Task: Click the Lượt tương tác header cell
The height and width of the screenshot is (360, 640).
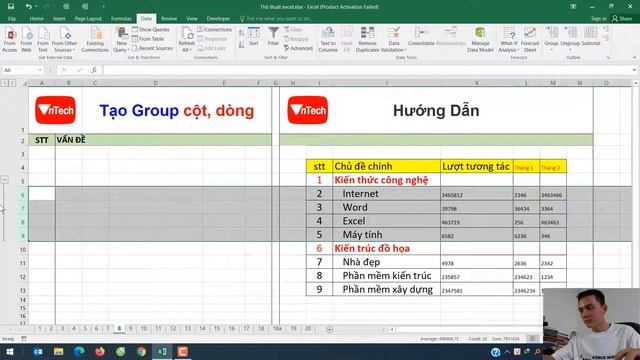Action: point(477,166)
